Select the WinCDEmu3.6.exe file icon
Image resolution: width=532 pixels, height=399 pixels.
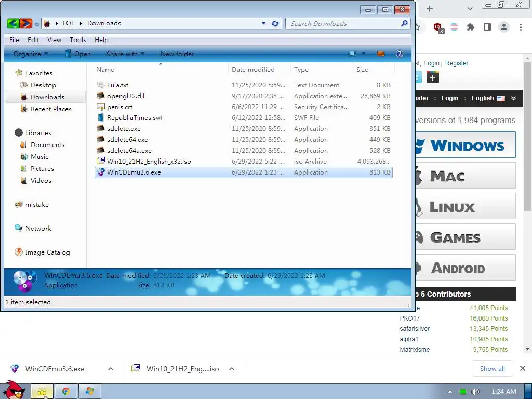(100, 172)
